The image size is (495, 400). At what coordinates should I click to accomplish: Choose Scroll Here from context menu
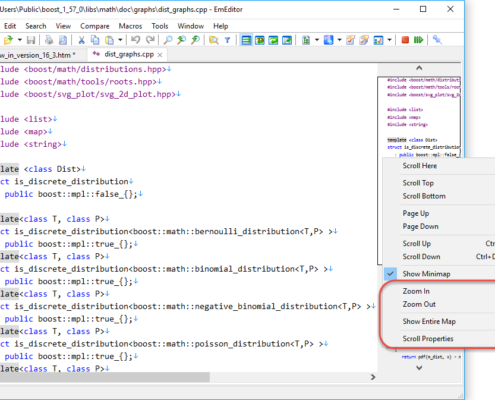pyautogui.click(x=420, y=166)
